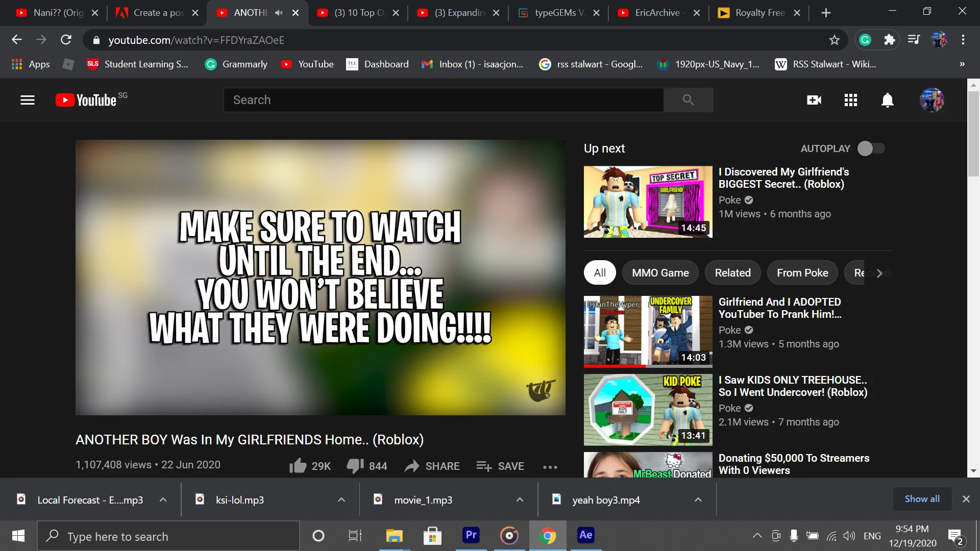The image size is (980, 551).
Task: Expand options for ksi-lol.mp3 download
Action: pyautogui.click(x=341, y=500)
